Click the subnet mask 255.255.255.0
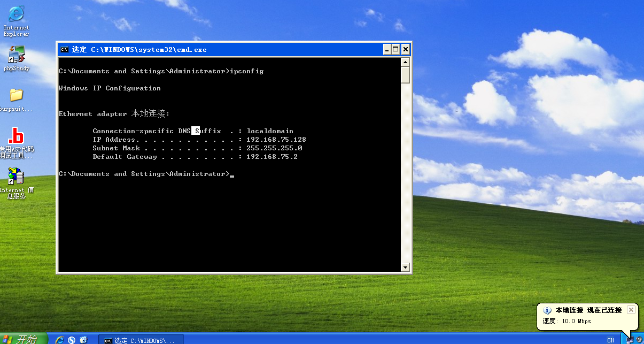Viewport: 644px width, 344px height. 274,148
